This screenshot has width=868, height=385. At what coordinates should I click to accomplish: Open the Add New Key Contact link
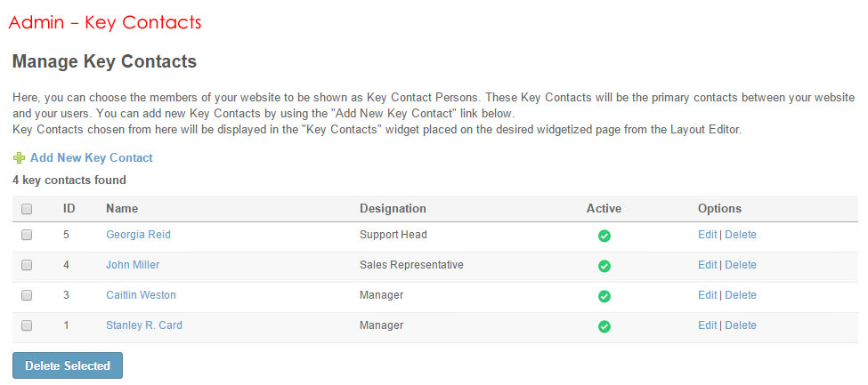point(91,158)
